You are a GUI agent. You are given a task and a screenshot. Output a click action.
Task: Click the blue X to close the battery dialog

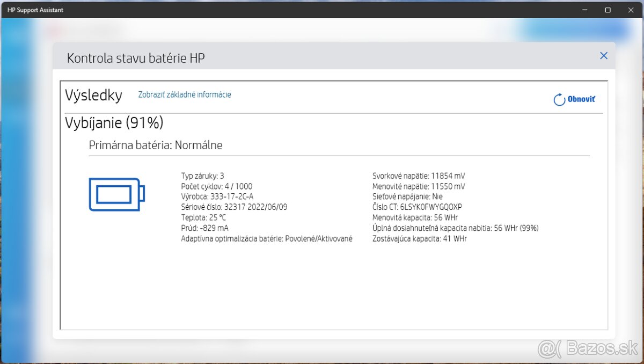(603, 55)
